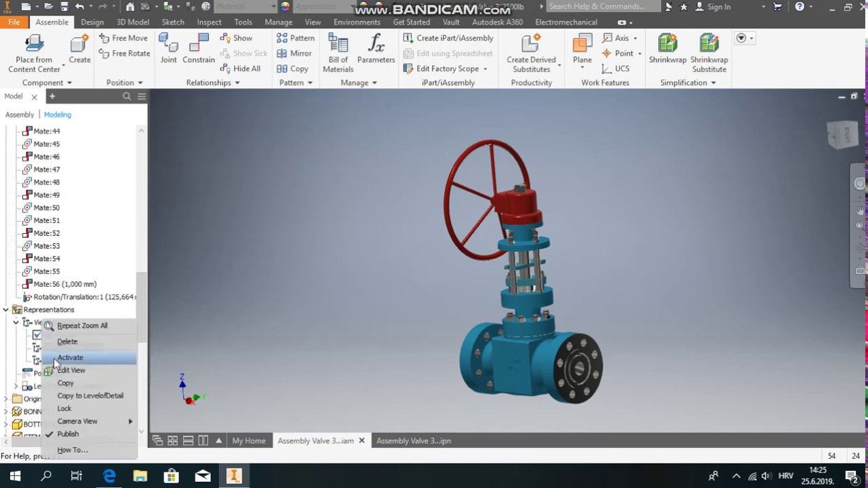Open the Bill of Materials
868x488 pixels.
click(338, 53)
